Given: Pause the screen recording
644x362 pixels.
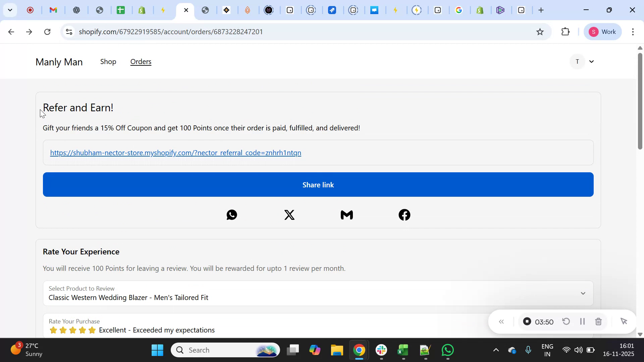Looking at the screenshot, I should click(583, 321).
